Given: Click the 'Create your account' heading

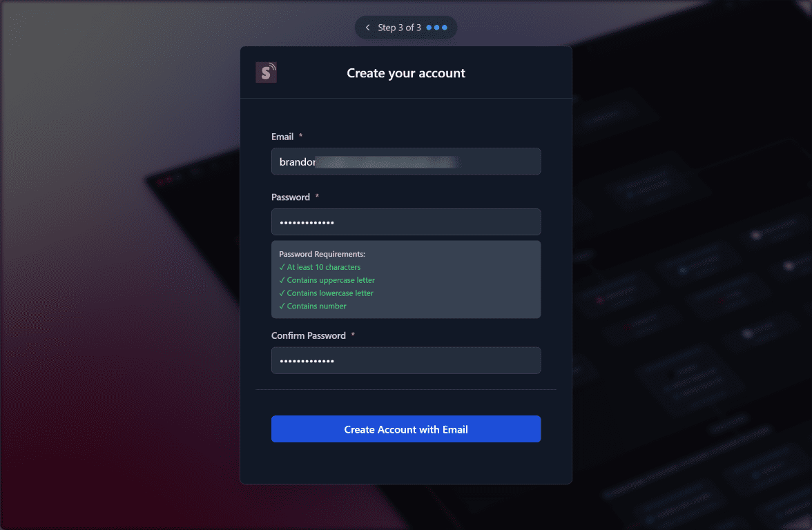Looking at the screenshot, I should 406,73.
